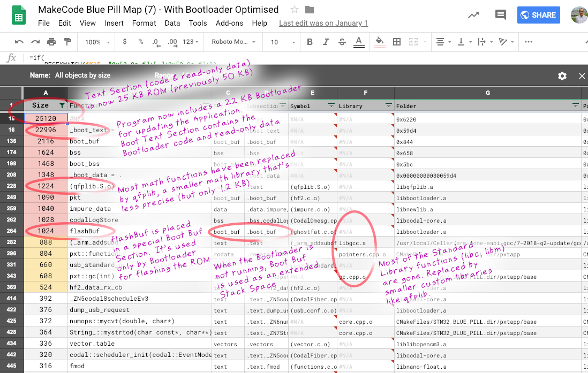The image size is (588, 373).
Task: Open the Data menu
Action: tap(172, 23)
